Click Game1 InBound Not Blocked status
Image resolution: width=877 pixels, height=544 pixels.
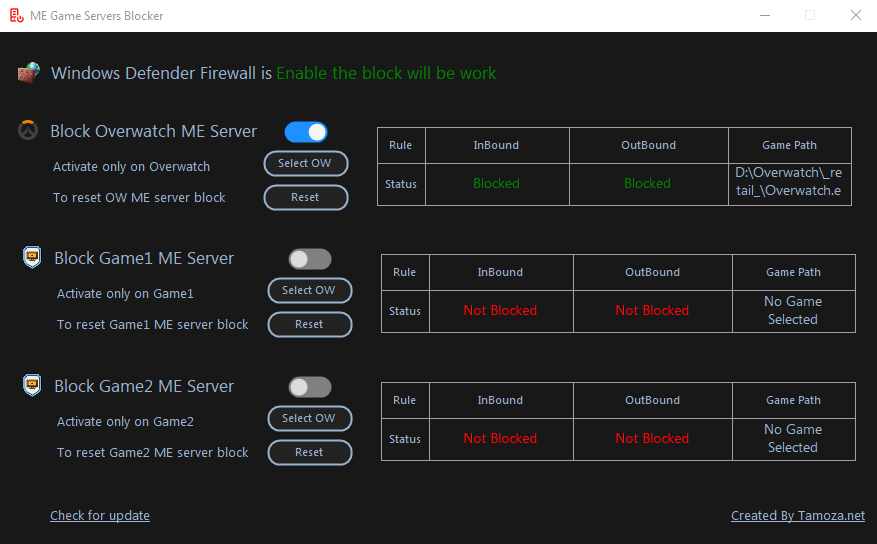pos(500,311)
